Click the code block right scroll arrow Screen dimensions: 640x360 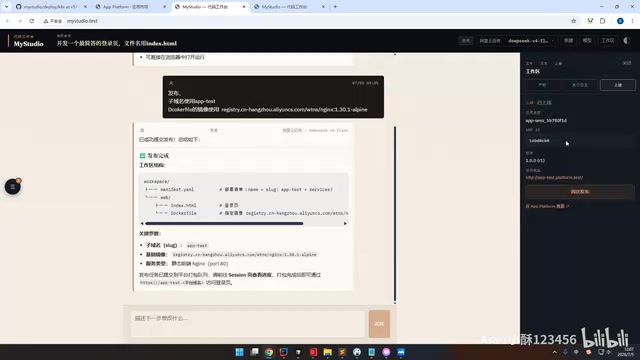[x=345, y=223]
